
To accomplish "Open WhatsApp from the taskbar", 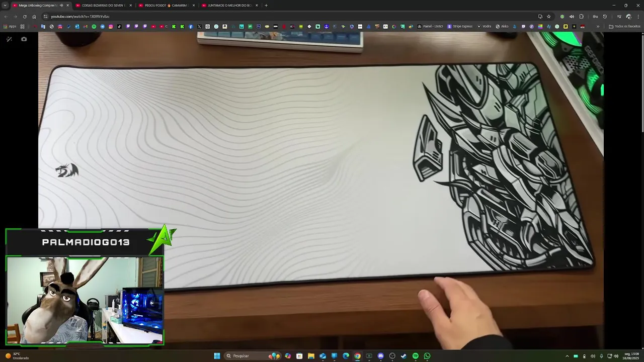I will [427, 356].
